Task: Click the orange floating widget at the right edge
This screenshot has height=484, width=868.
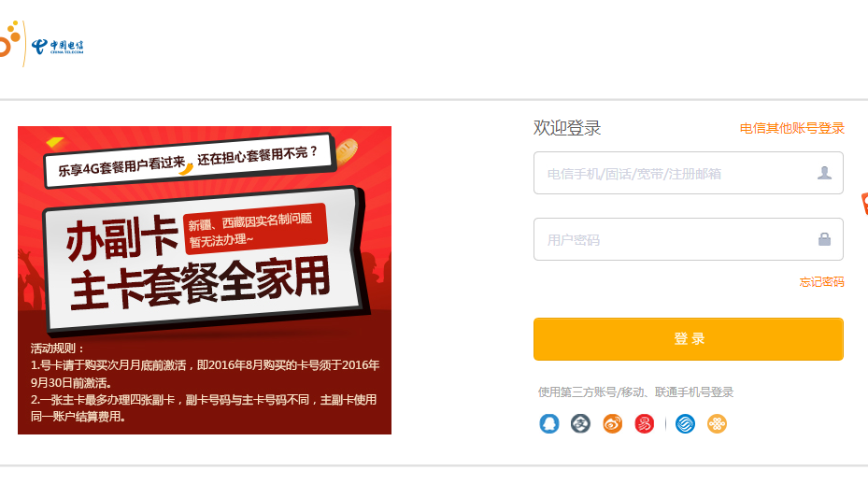Action: (x=864, y=204)
